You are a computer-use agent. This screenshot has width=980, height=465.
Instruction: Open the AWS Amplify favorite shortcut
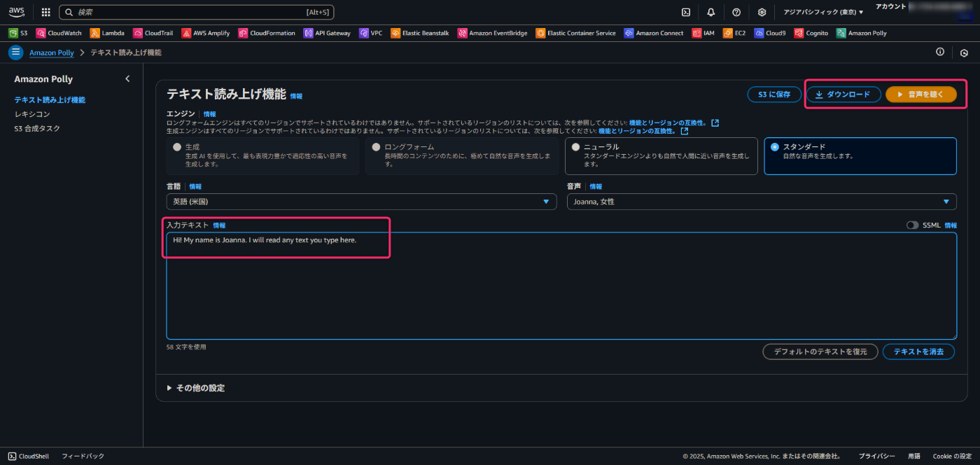coord(206,33)
